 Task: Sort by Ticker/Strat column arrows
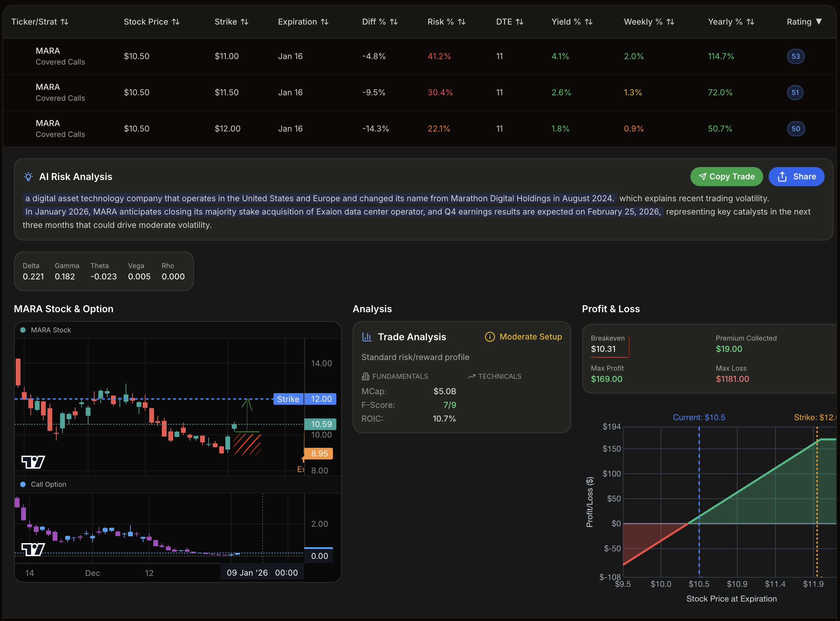tap(65, 22)
